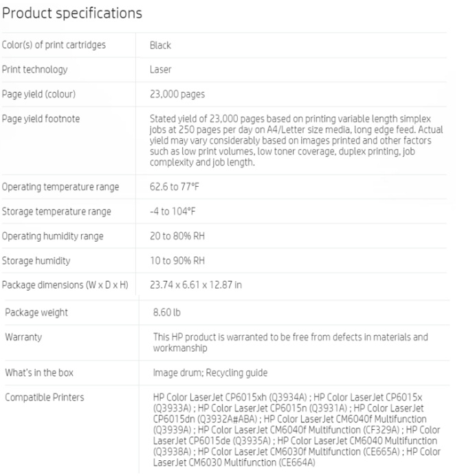Click the stated yield footnote paragraph
Image resolution: width=464 pixels, height=476 pixels.
point(296,140)
